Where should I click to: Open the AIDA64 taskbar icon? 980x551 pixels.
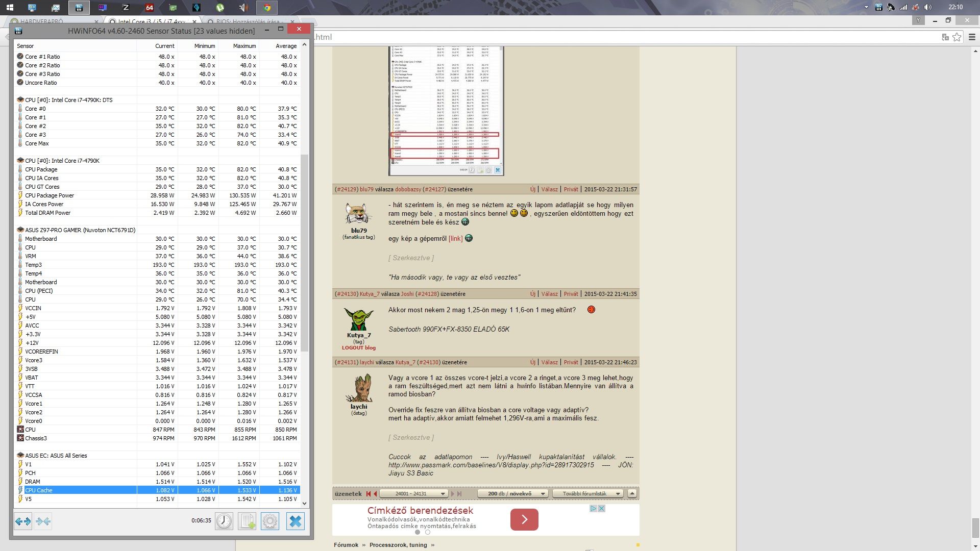tap(149, 8)
